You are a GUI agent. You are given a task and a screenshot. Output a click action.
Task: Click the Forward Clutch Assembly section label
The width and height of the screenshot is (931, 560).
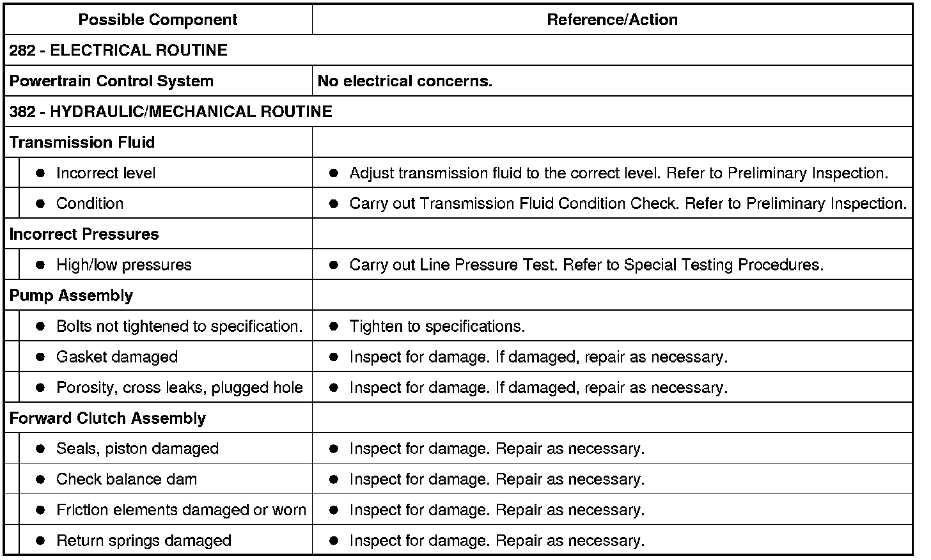click(108, 419)
